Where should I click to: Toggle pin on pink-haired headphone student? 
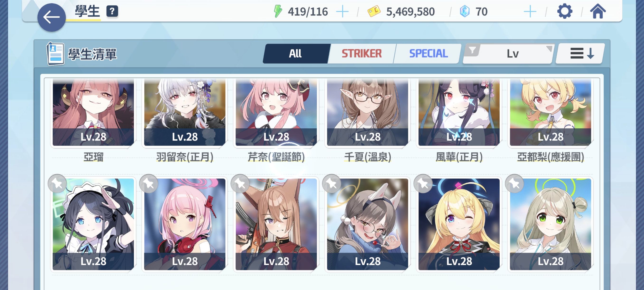[149, 184]
